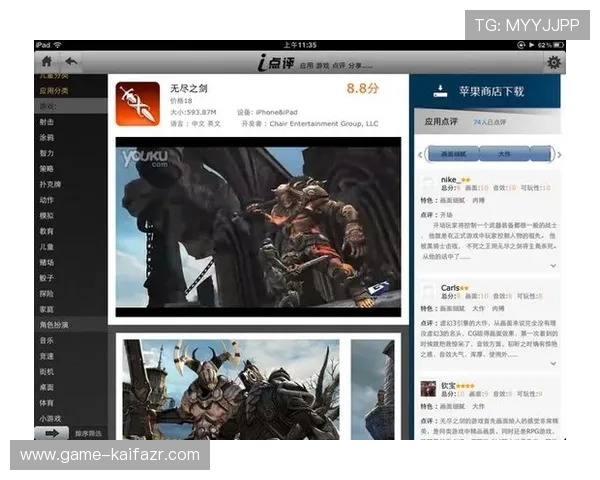Tap the left arrow of feature tag strip

[420, 154]
